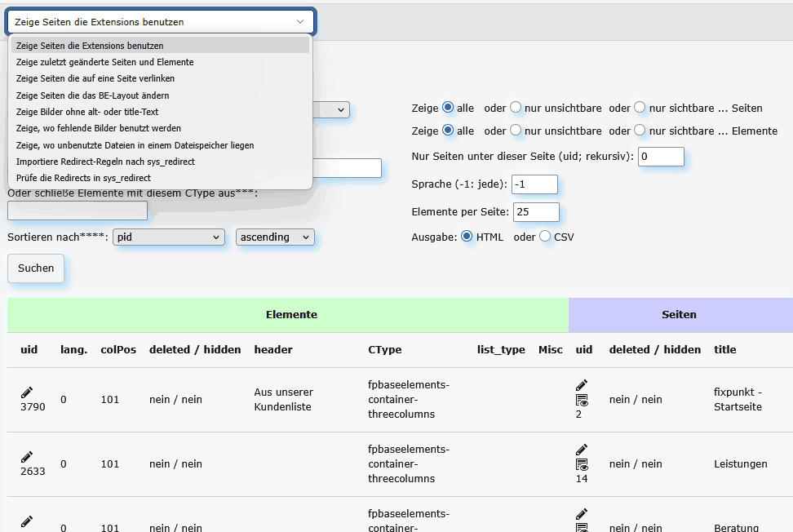793x532 pixels.
Task: Select nur unsichtbare radio for Seiten
Action: tap(516, 107)
